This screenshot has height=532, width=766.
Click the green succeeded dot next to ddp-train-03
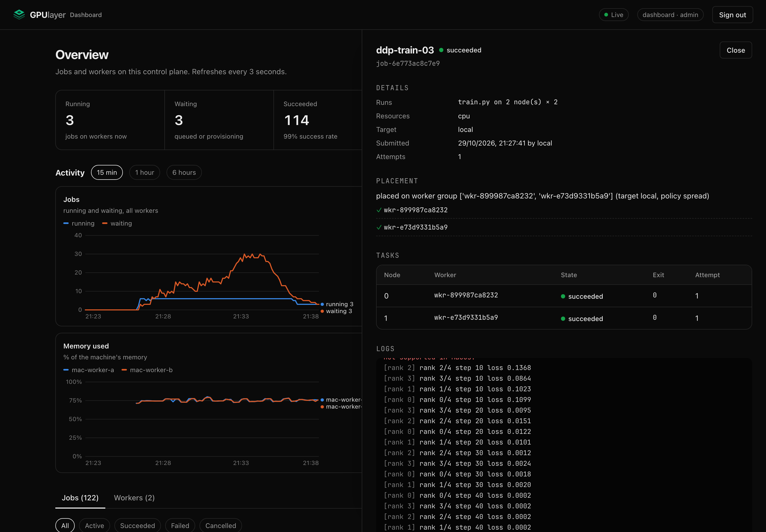(441, 50)
